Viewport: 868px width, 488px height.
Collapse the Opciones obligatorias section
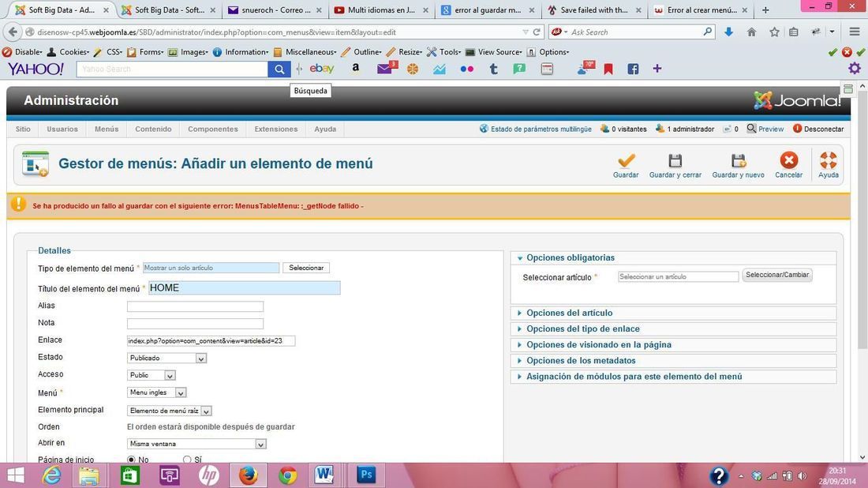pyautogui.click(x=571, y=257)
